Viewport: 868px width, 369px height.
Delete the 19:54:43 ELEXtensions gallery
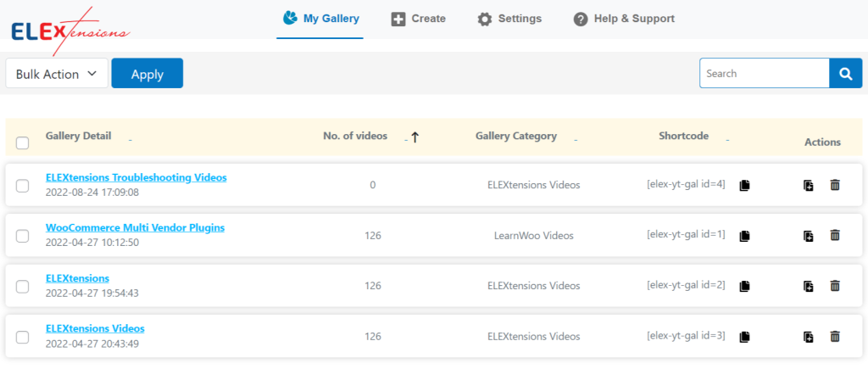[835, 286]
